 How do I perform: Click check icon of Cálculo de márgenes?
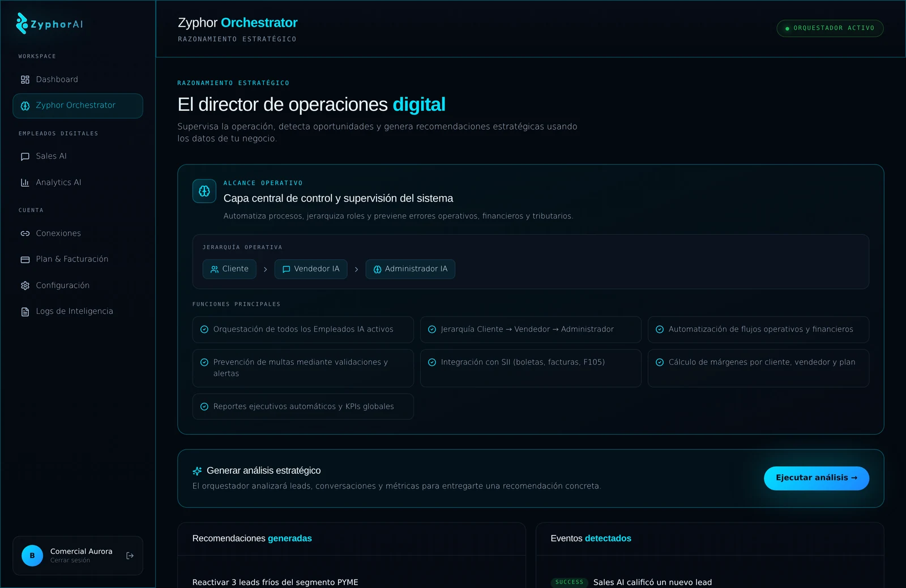(x=660, y=362)
